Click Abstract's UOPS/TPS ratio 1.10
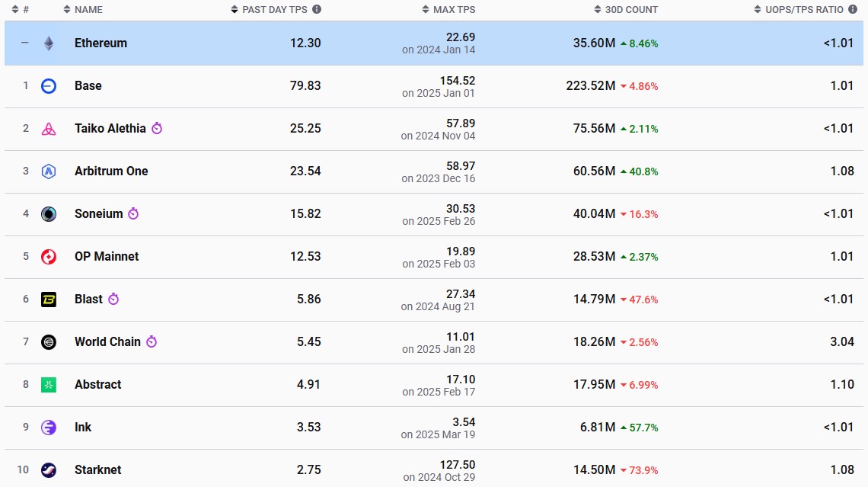The image size is (868, 487). [x=842, y=385]
